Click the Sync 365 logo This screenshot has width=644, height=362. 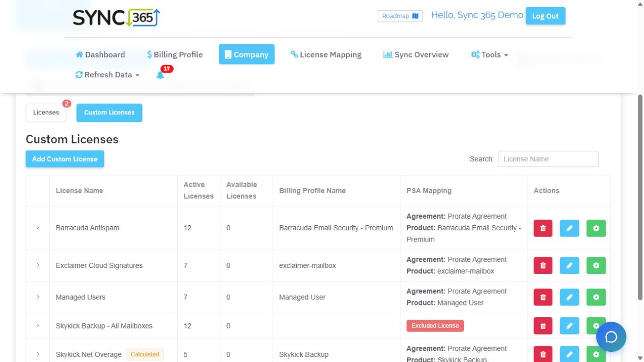click(117, 18)
